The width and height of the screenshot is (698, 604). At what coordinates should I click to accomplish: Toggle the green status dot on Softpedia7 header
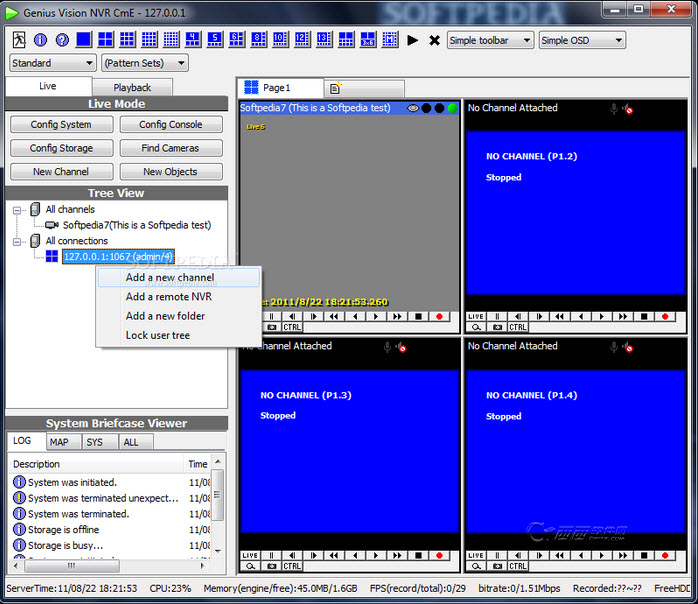(x=452, y=108)
